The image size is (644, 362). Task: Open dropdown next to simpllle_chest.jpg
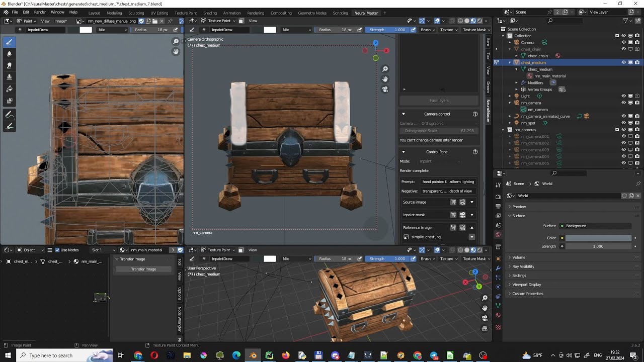click(472, 237)
